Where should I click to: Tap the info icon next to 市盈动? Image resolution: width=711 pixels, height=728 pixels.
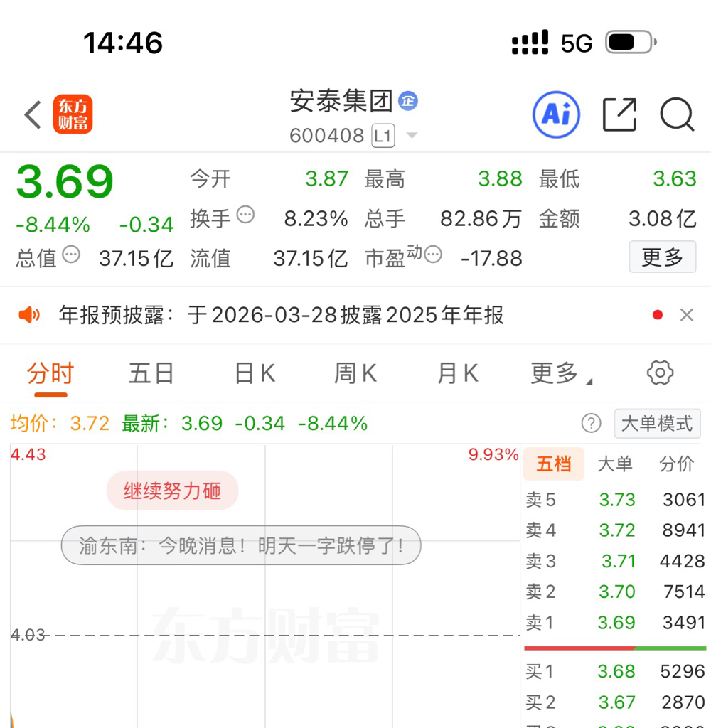[x=433, y=255]
